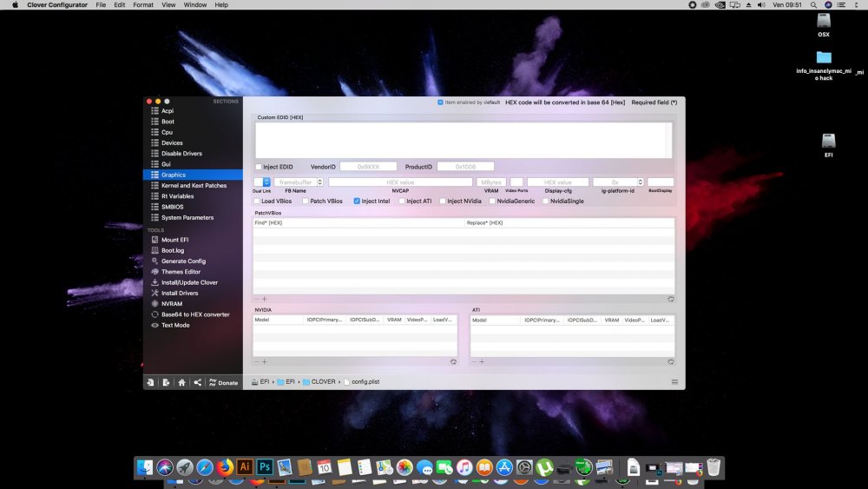Enable the Patch VBios checkbox

pyautogui.click(x=306, y=201)
